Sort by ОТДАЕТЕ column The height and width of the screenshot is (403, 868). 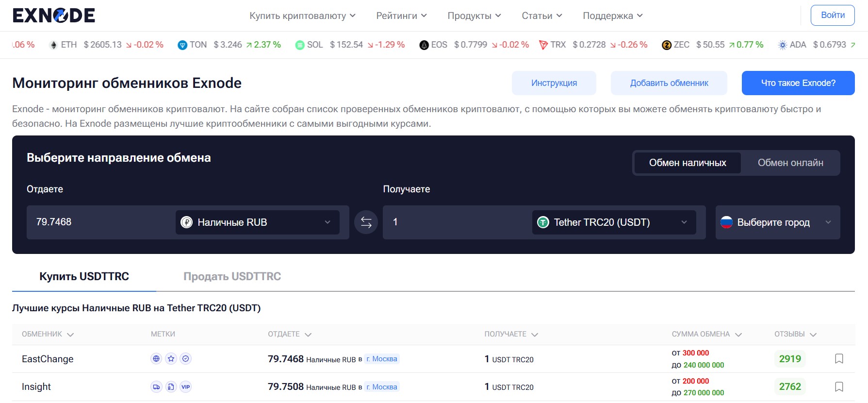tap(290, 334)
